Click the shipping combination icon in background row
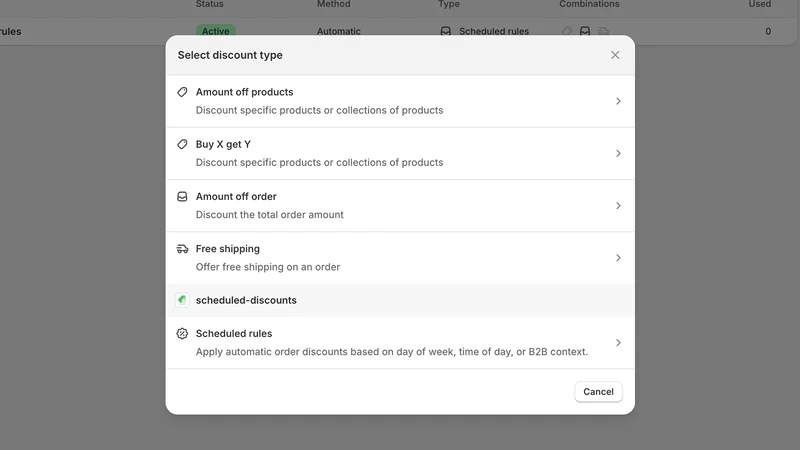The width and height of the screenshot is (800, 450). coord(604,31)
